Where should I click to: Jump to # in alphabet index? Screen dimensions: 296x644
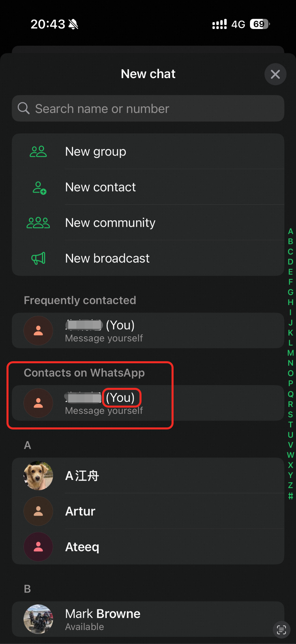coord(291,496)
